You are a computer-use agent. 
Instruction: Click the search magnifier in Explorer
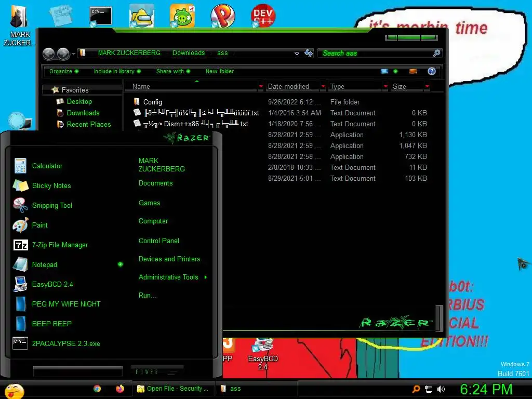point(436,53)
